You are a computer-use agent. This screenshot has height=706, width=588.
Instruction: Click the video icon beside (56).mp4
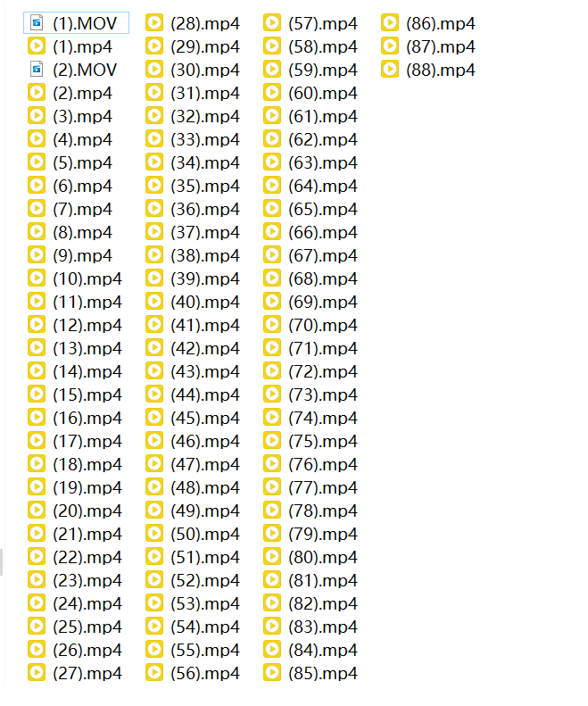154,673
